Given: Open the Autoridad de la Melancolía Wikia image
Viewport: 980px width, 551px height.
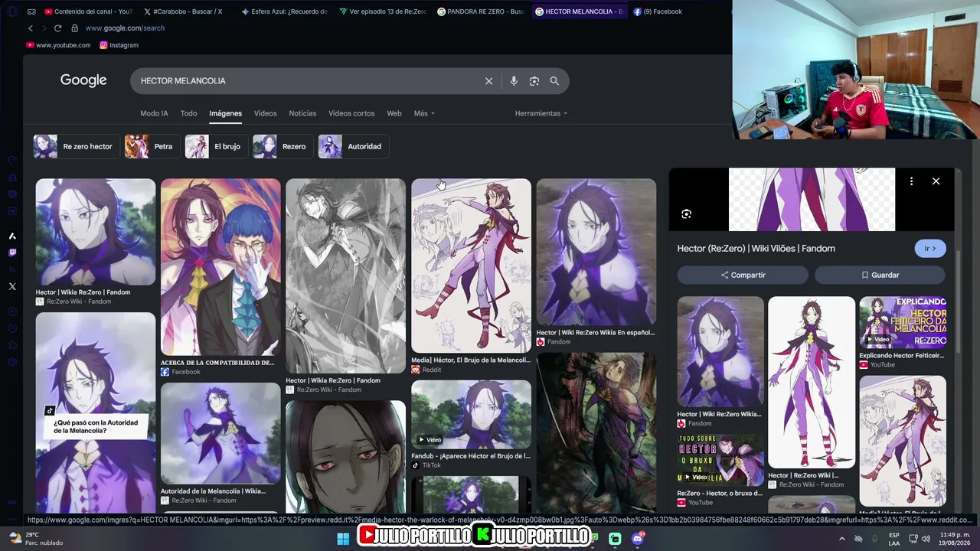Looking at the screenshot, I should tap(220, 433).
